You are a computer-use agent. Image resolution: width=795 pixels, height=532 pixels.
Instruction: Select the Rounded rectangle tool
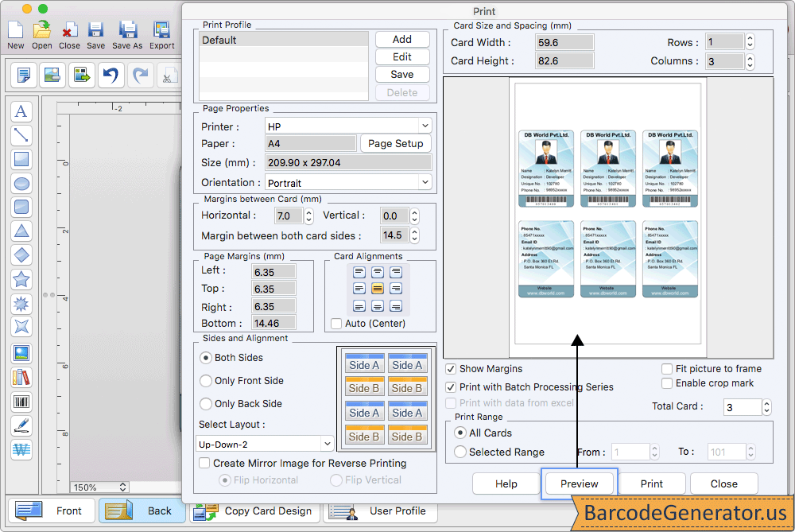click(x=21, y=207)
